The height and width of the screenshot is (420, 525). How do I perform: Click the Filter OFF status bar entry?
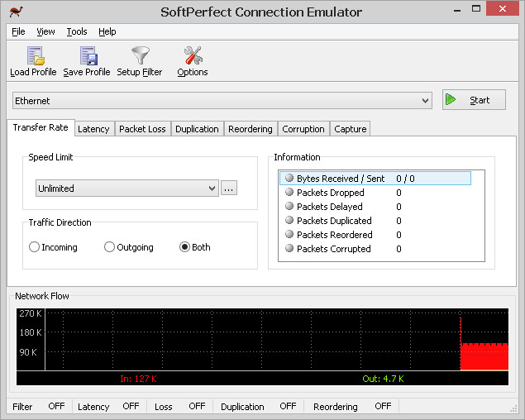click(x=39, y=406)
